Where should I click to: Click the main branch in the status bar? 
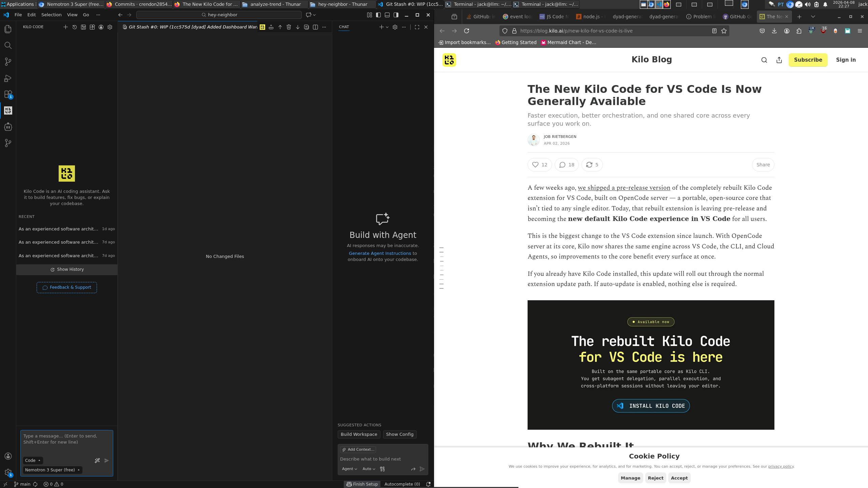pyautogui.click(x=22, y=484)
